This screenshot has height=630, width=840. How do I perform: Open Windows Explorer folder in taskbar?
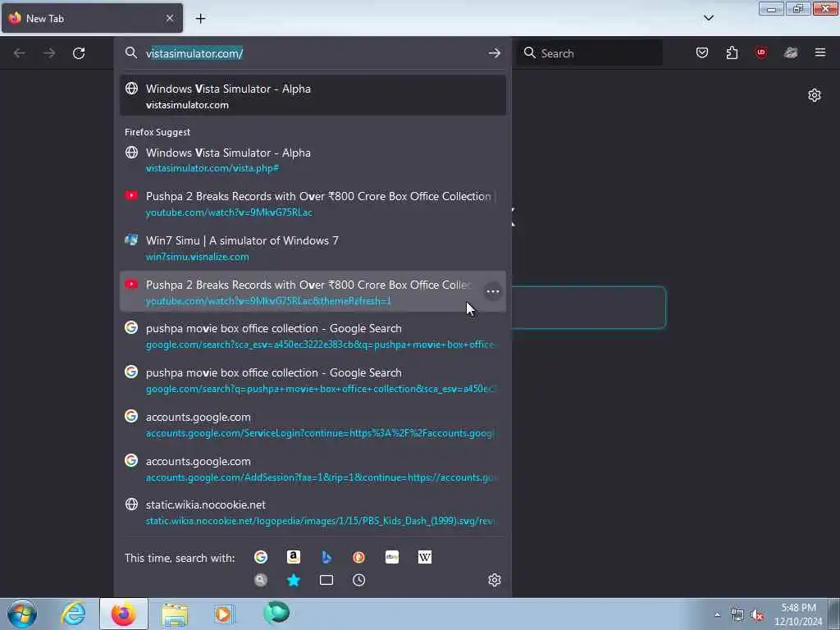tap(175, 614)
